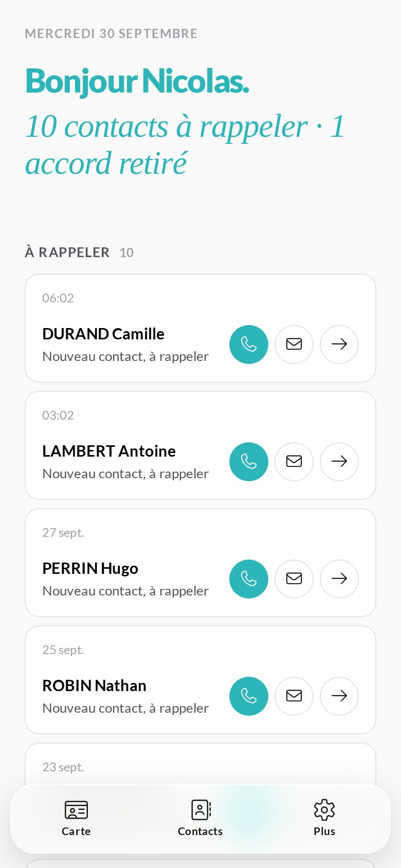Email ROBIN Nathan via envelope icon
Image resolution: width=401 pixels, height=868 pixels.
[x=294, y=696]
